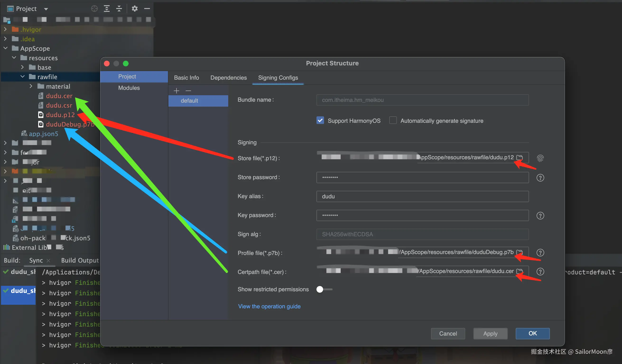Toggle Show restricted permissions switch

point(324,289)
